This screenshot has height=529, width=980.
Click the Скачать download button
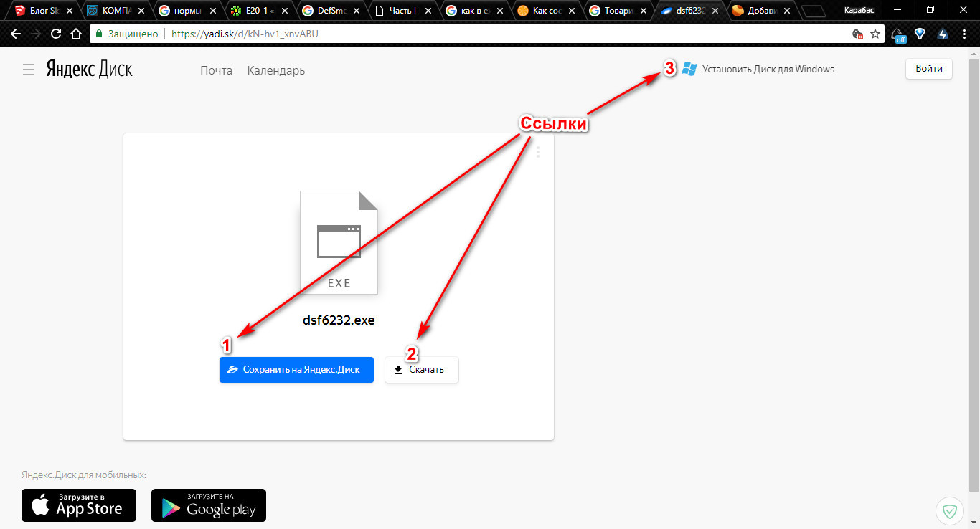pyautogui.click(x=422, y=370)
